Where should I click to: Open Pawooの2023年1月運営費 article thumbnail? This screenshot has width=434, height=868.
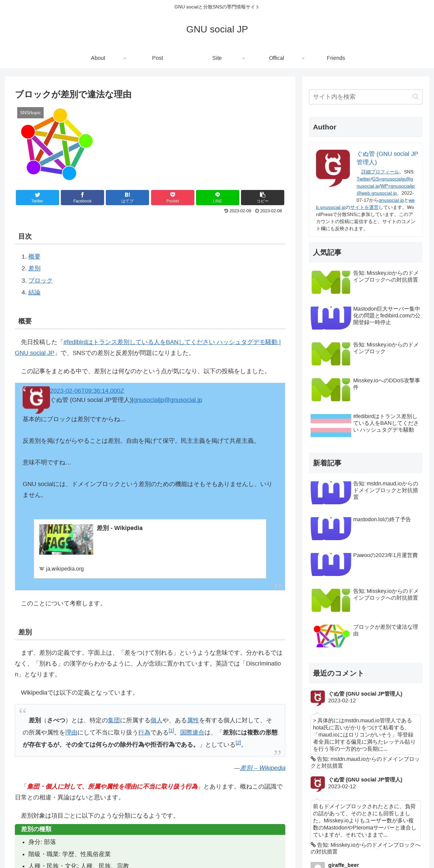(331, 564)
